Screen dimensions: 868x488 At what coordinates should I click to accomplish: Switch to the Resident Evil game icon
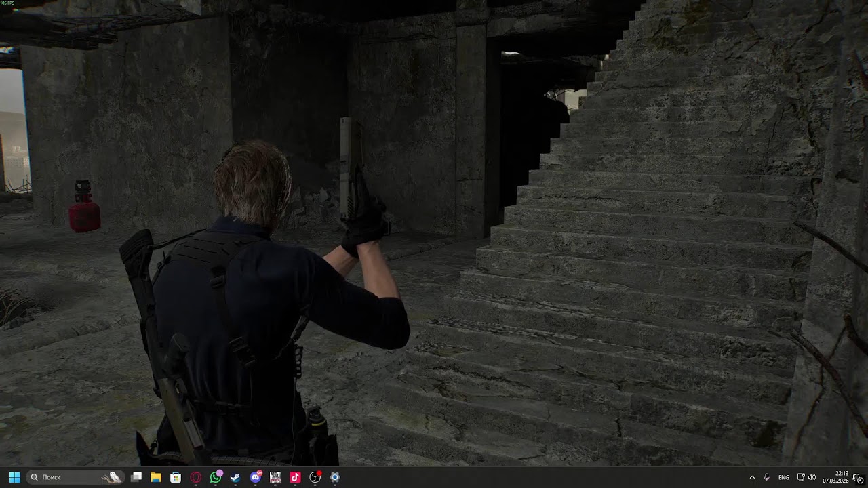pos(275,477)
